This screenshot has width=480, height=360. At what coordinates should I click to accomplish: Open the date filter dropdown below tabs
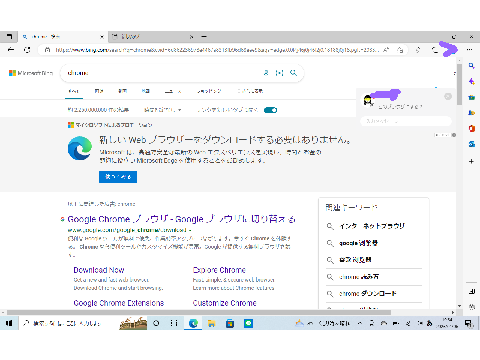point(163,110)
